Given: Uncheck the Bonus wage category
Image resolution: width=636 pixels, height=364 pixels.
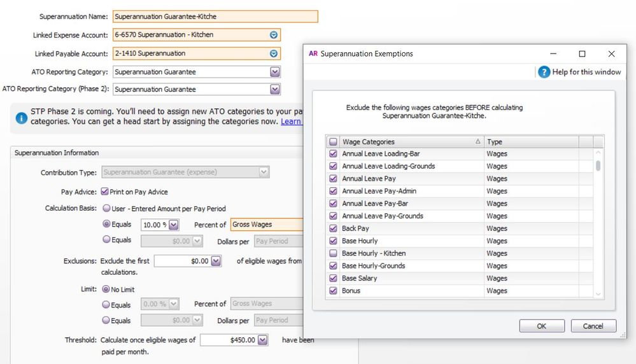Looking at the screenshot, I should pyautogui.click(x=332, y=291).
